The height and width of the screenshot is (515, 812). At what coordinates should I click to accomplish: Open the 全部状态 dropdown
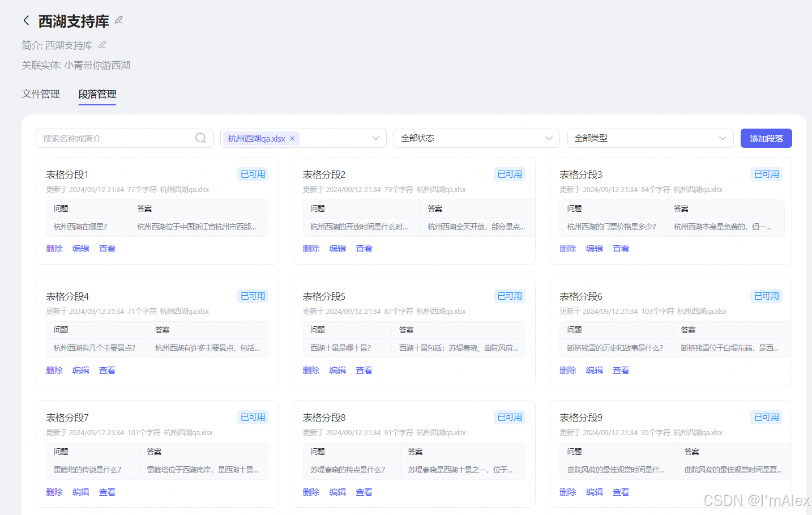point(477,138)
